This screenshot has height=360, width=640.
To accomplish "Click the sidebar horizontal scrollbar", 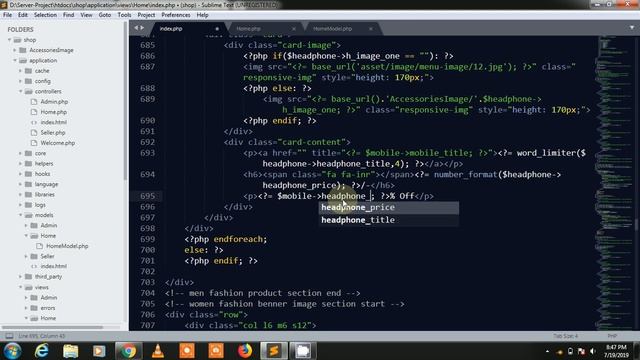I will click(x=52, y=327).
